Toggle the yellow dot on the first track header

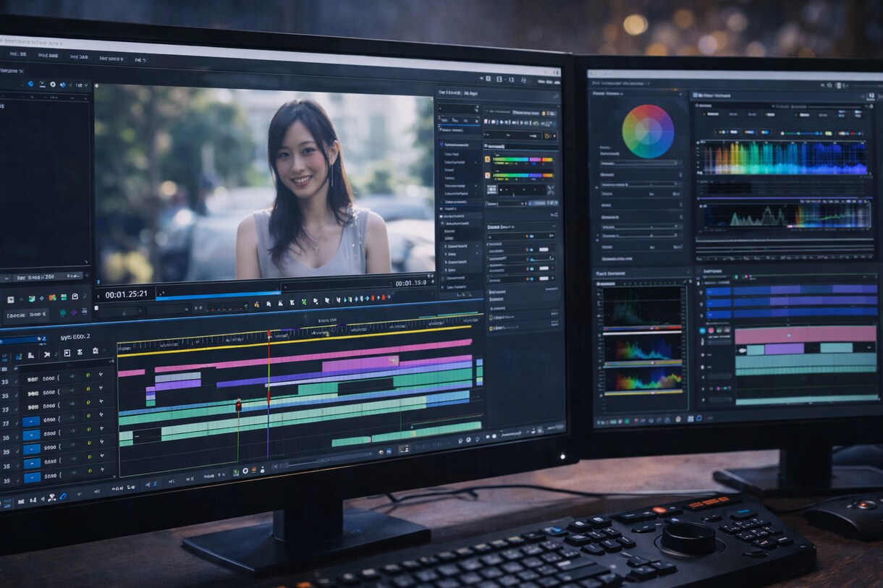point(88,375)
